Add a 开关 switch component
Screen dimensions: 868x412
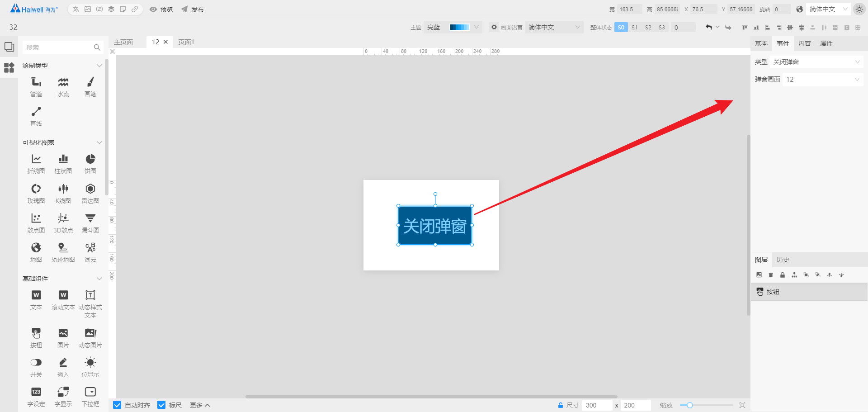36,367
